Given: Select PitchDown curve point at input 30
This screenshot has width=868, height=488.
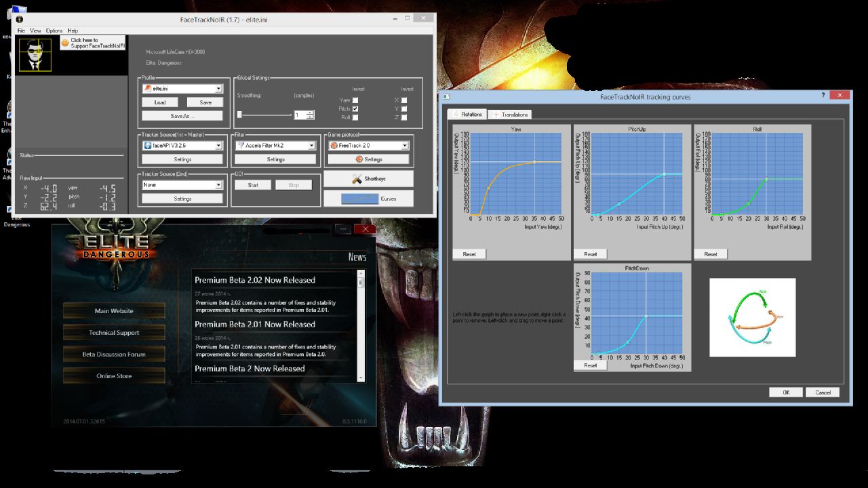Looking at the screenshot, I should click(646, 316).
